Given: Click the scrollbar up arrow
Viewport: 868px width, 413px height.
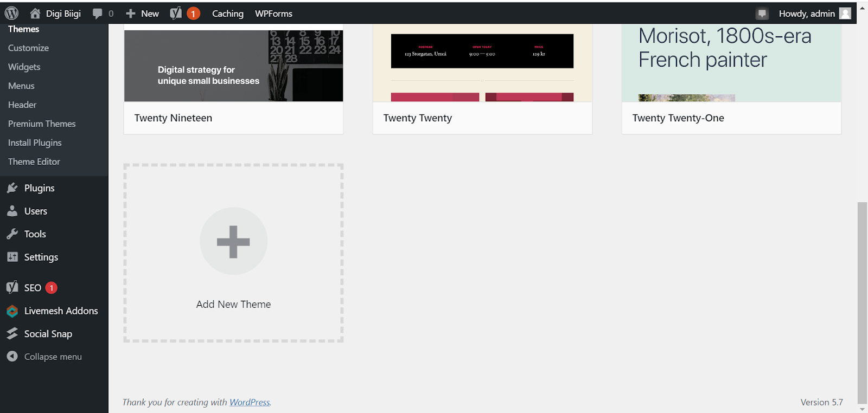Looking at the screenshot, I should pyautogui.click(x=862, y=8).
